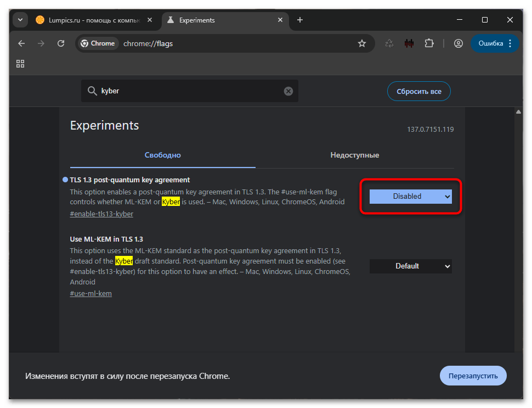Open the Chrome profile avatar icon
532x408 pixels.
coord(459,43)
